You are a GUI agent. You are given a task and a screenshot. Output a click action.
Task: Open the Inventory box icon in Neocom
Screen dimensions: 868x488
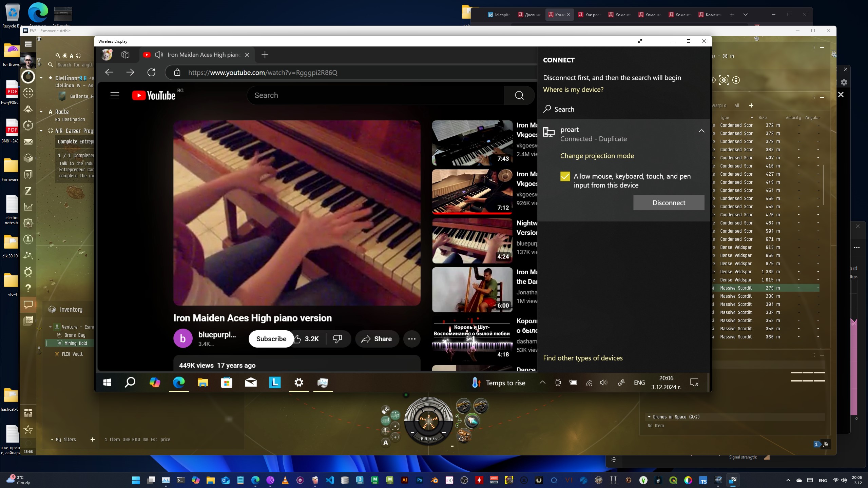coord(28,158)
